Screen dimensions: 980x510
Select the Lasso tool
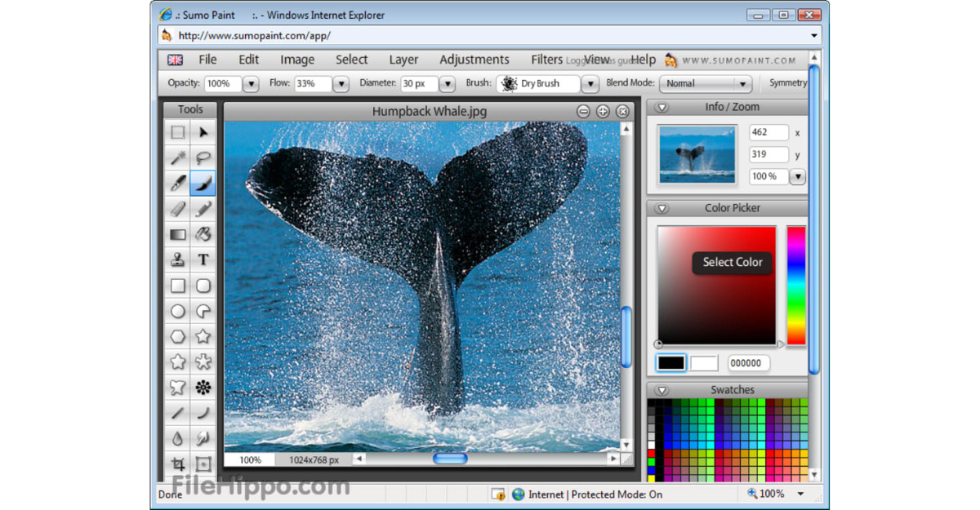pos(203,157)
